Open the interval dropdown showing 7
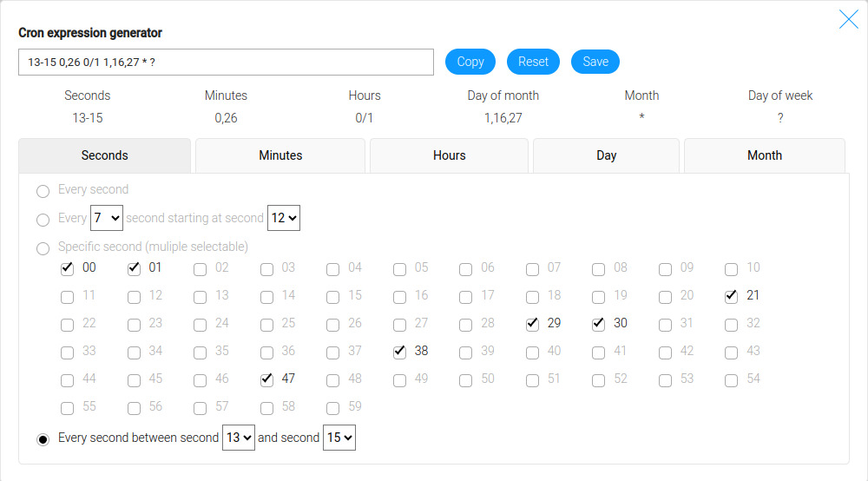 107,218
